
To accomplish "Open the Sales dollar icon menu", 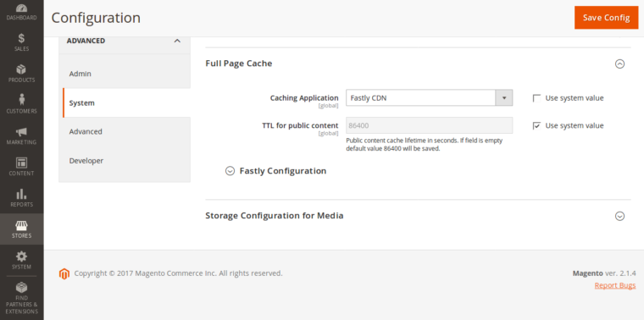I will (x=21, y=42).
